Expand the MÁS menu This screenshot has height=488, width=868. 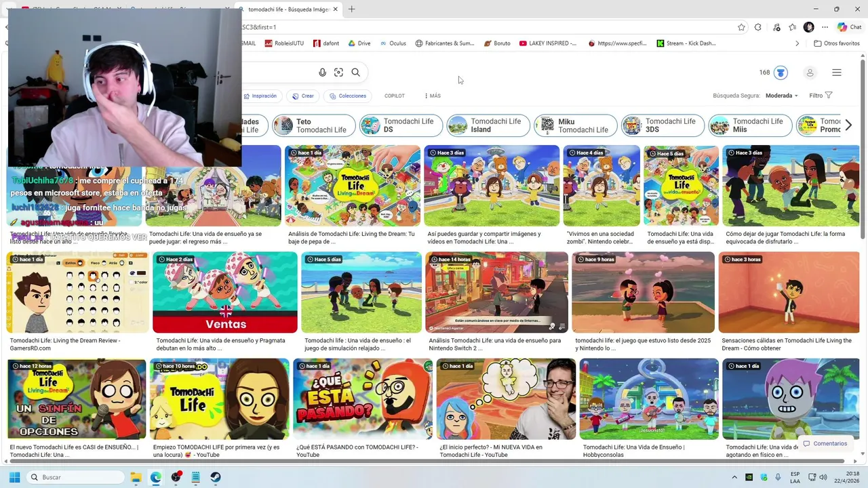pos(433,96)
